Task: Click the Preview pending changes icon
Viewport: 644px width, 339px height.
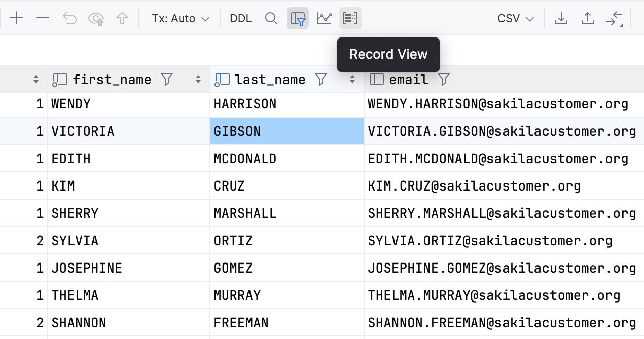Action: [96, 19]
